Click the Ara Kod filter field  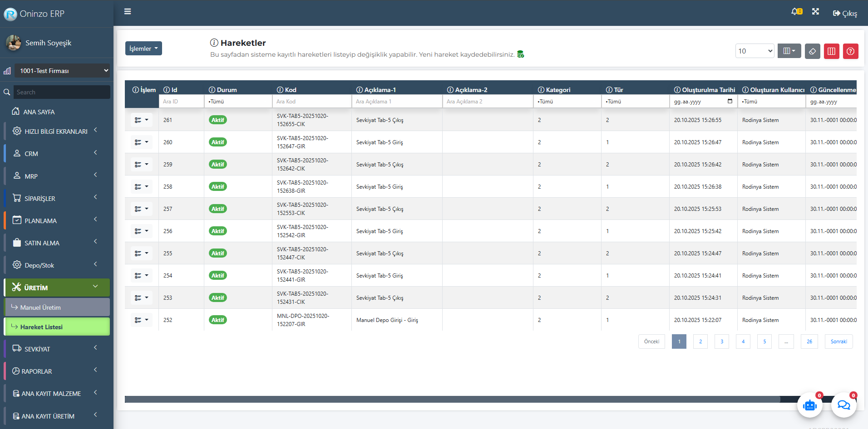(311, 102)
